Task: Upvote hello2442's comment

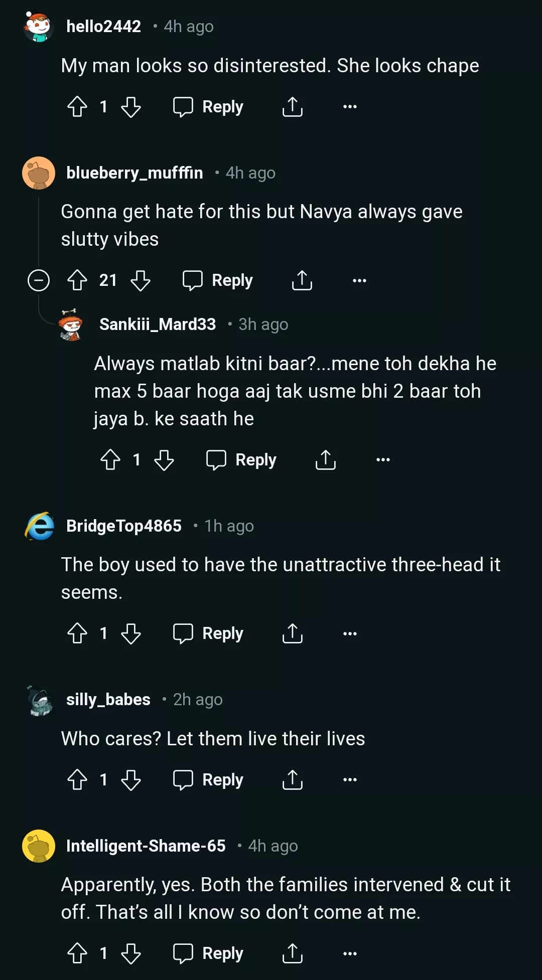Action: coord(77,107)
